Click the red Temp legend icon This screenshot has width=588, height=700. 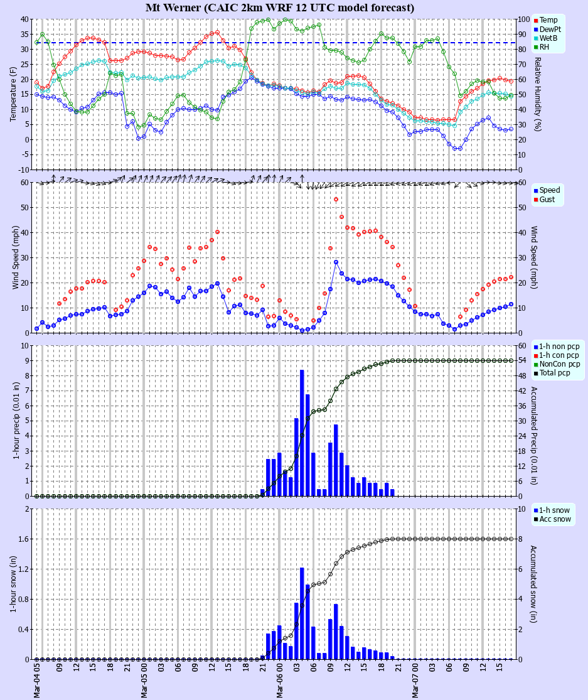[535, 21]
